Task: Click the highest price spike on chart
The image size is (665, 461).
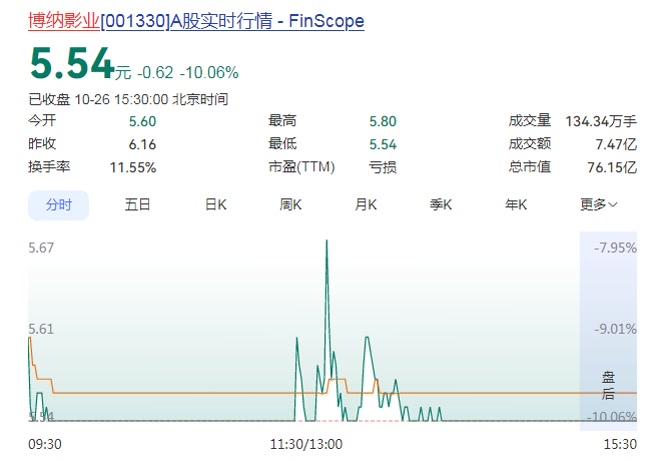Action: [x=327, y=241]
